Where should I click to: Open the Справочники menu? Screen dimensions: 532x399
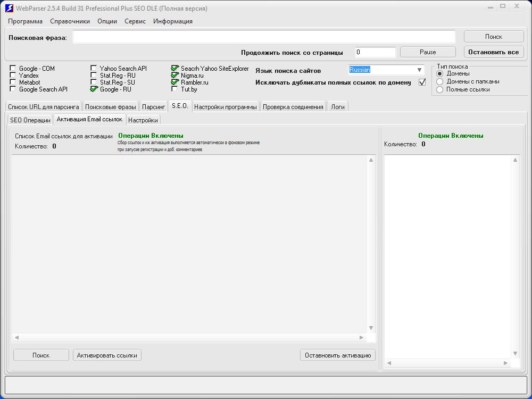pyautogui.click(x=70, y=21)
